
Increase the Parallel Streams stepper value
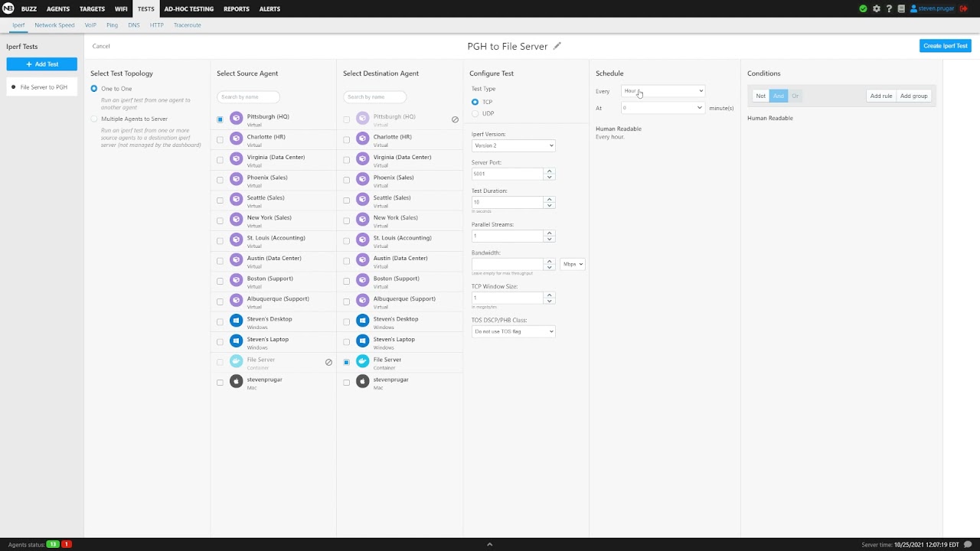pyautogui.click(x=549, y=233)
